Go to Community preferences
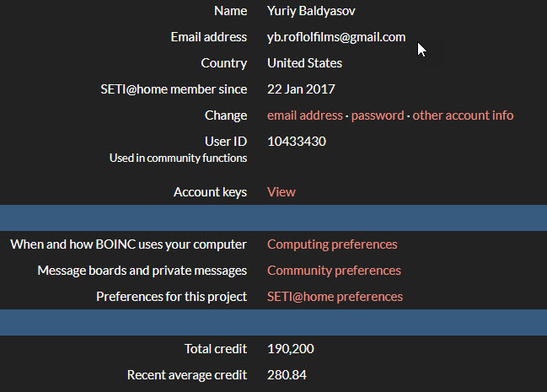This screenshot has height=392, width=547. (x=334, y=271)
